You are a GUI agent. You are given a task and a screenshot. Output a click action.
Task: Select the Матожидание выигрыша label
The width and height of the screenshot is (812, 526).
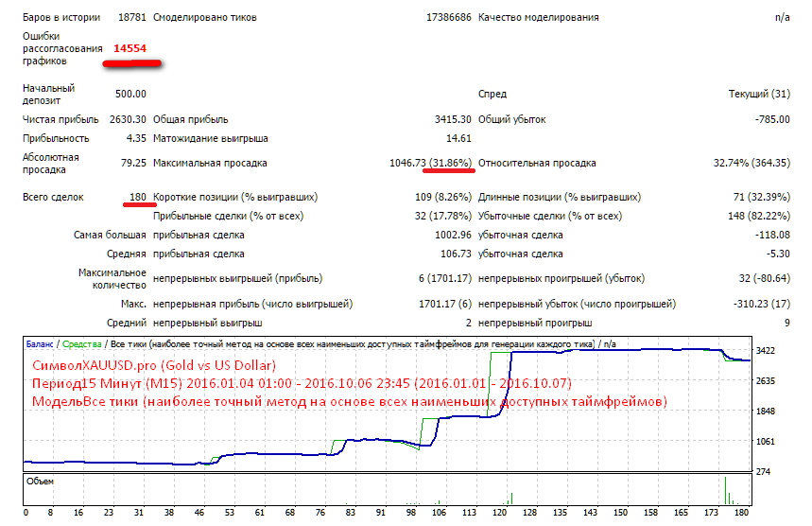(210, 138)
